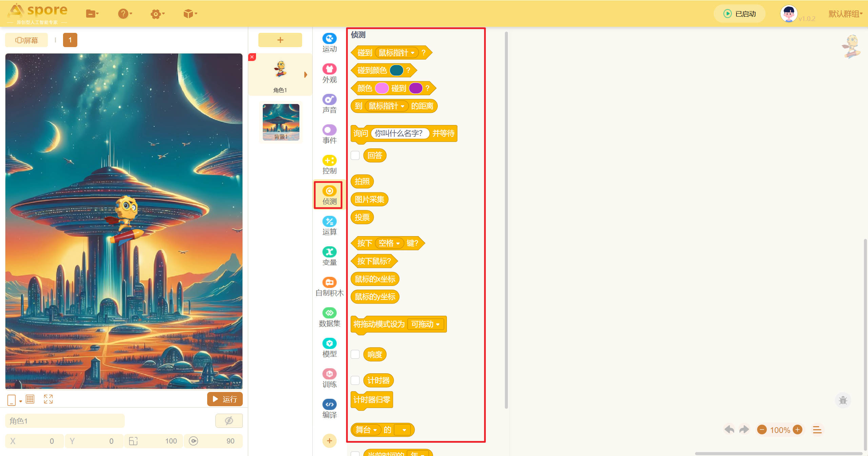Click the fullscreen stage icon
The width and height of the screenshot is (868, 456).
coord(48,399)
